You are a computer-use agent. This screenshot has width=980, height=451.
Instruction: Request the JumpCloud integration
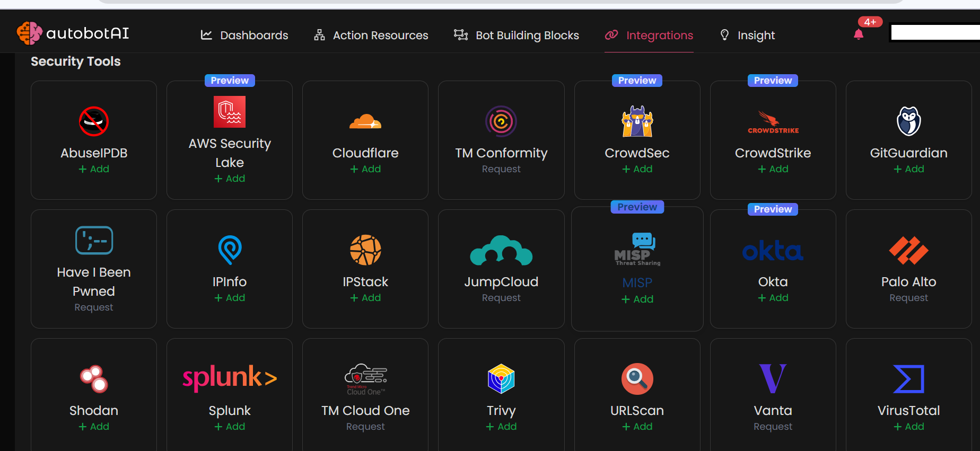pyautogui.click(x=501, y=298)
